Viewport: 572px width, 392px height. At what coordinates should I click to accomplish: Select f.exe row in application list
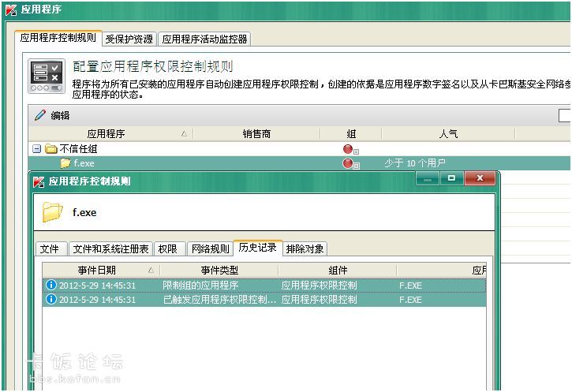(x=299, y=163)
